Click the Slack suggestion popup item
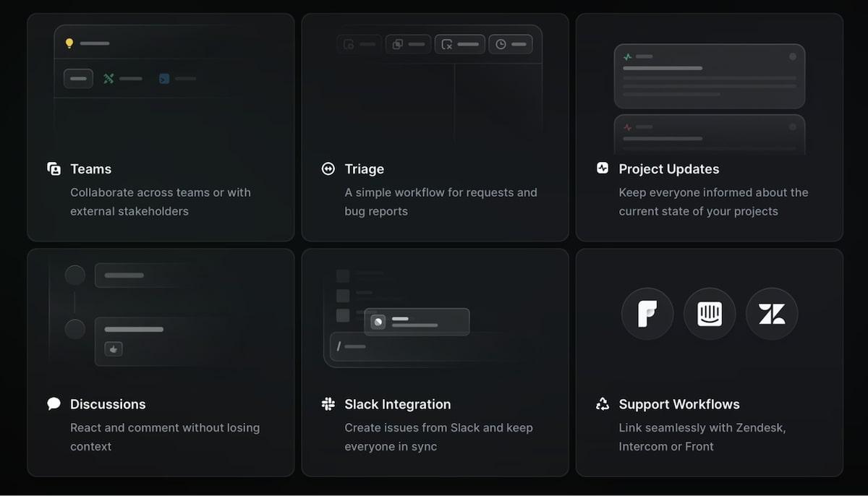Viewport: 868px width, 496px height. pos(417,322)
